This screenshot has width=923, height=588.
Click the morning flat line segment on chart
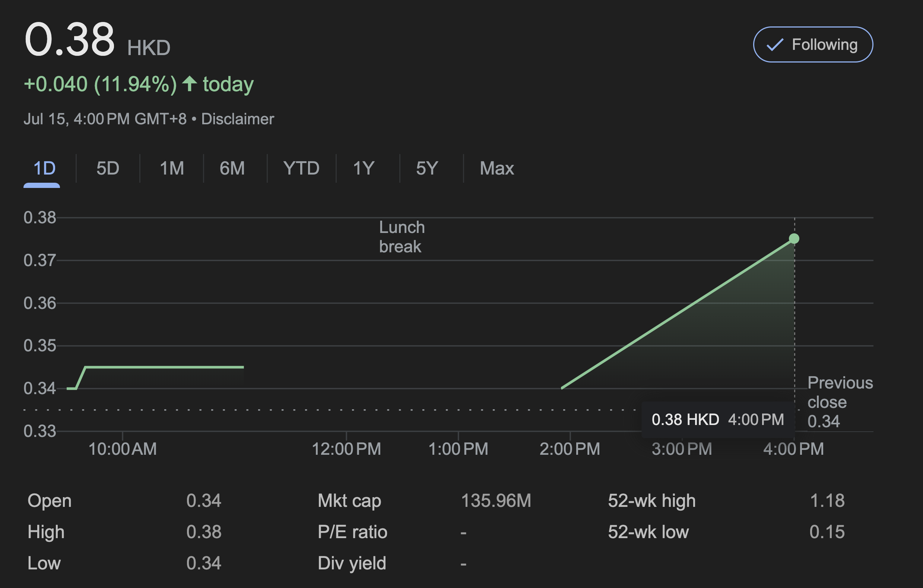click(x=165, y=367)
